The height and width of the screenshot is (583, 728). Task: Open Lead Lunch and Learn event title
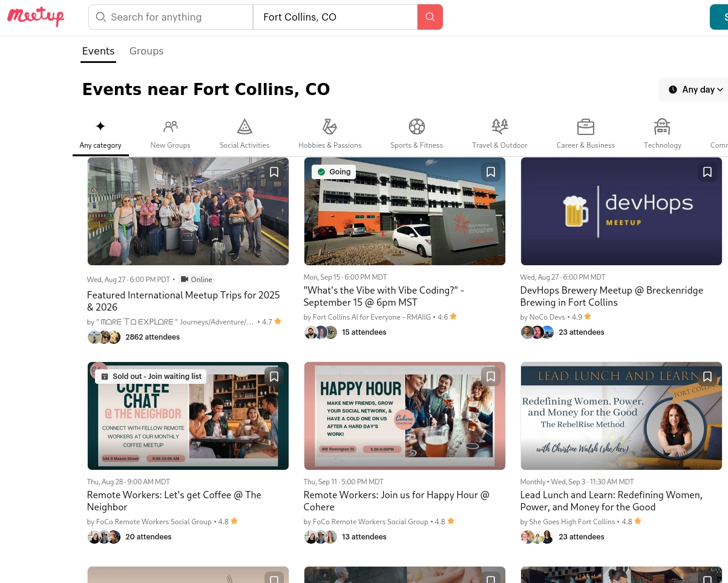(x=611, y=501)
